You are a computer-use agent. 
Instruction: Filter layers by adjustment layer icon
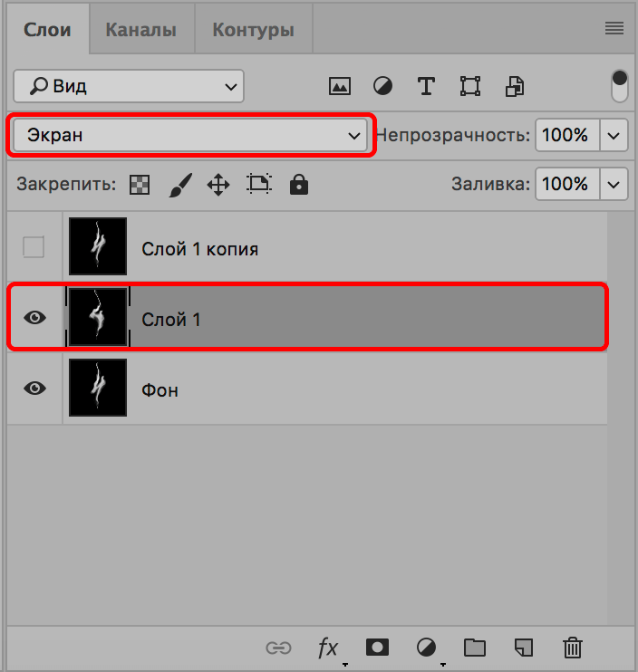point(383,86)
